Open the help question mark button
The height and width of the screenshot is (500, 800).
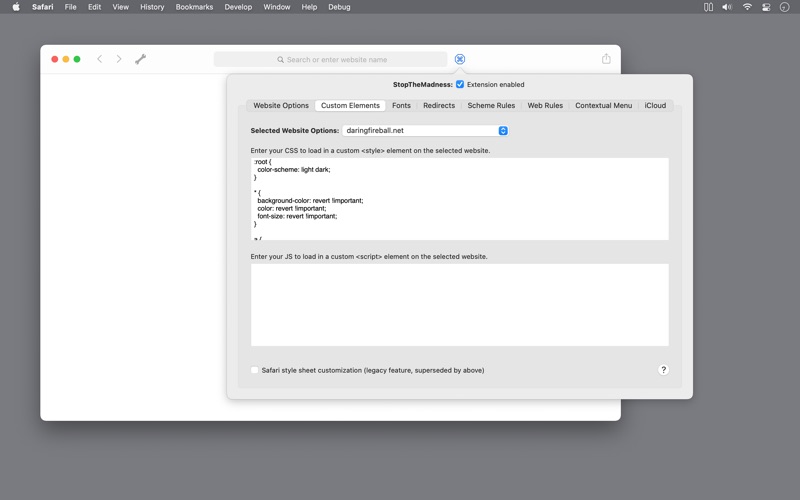coord(663,370)
